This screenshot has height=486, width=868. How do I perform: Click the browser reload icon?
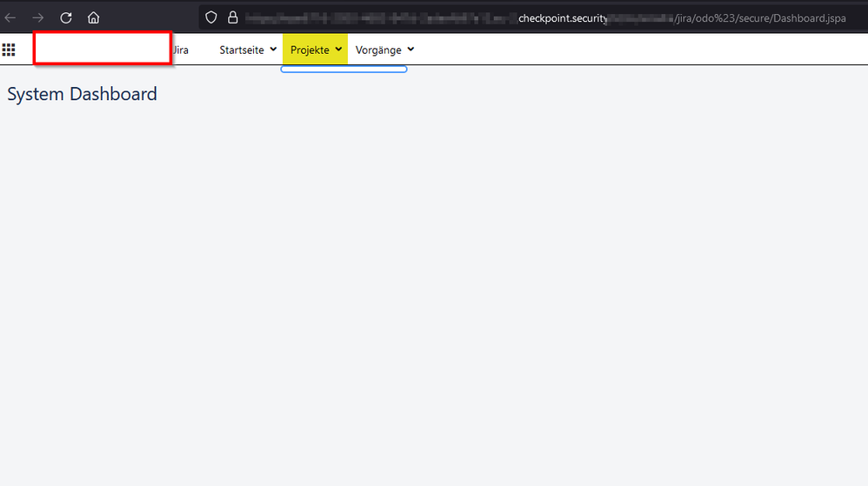66,17
